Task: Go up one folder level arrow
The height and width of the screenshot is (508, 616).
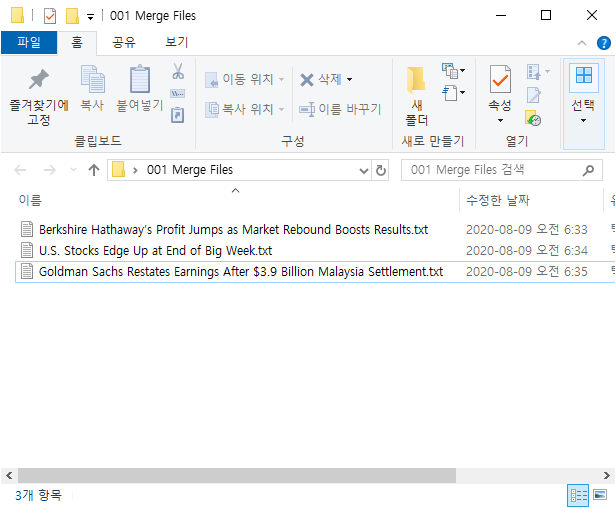Action: [x=94, y=170]
